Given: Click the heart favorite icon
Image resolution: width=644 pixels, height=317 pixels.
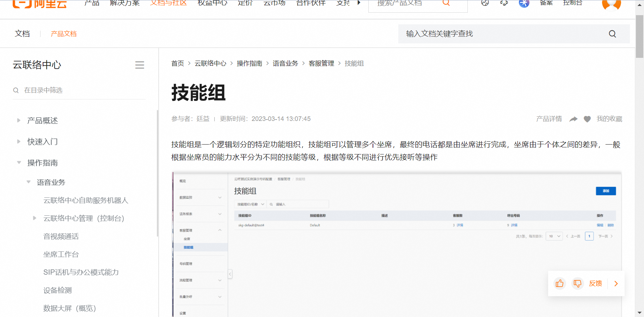Looking at the screenshot, I should coord(587,119).
